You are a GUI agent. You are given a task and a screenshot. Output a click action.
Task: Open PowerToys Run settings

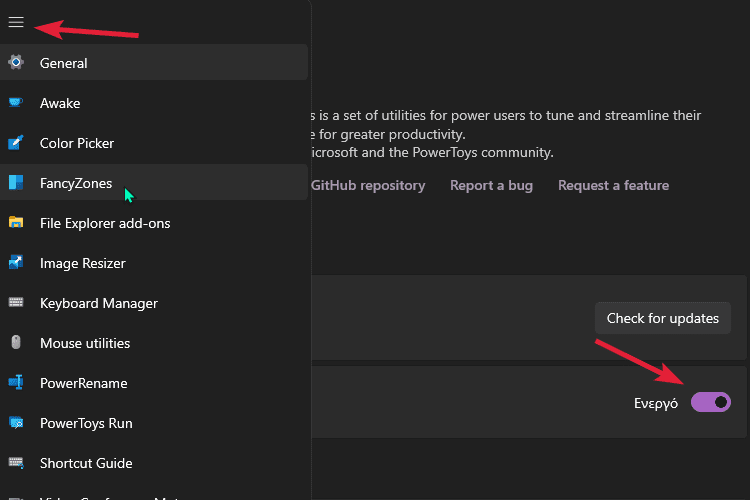pos(154,422)
